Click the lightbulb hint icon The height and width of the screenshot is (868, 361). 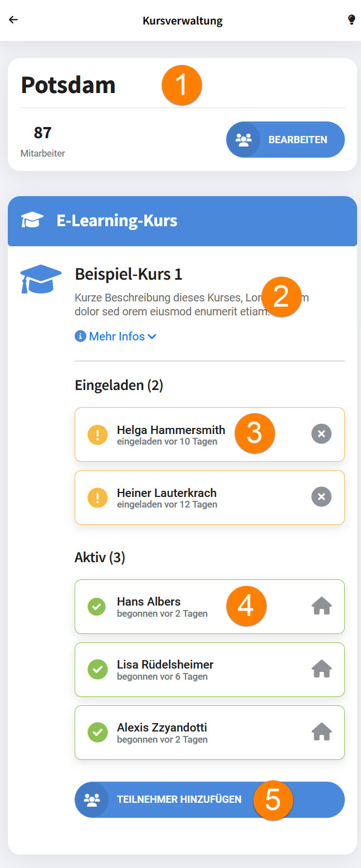click(x=352, y=20)
